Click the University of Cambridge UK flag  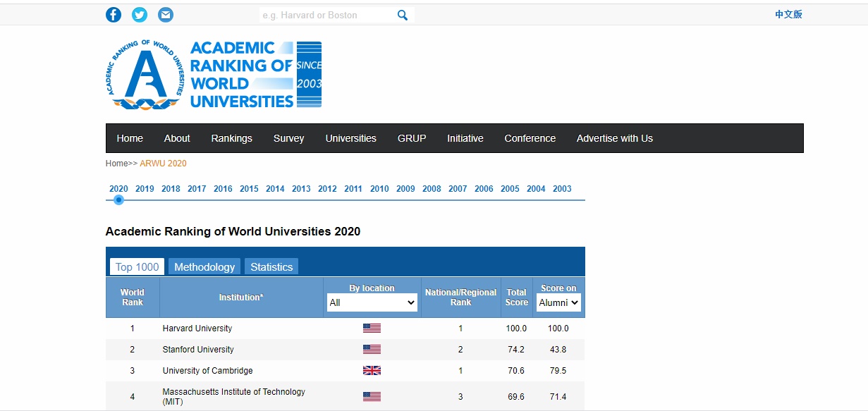[372, 371]
